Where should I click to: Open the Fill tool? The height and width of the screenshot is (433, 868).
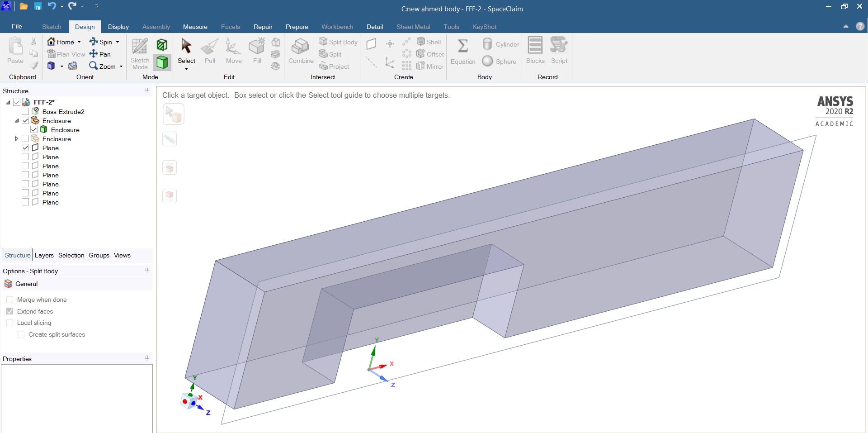pos(257,51)
